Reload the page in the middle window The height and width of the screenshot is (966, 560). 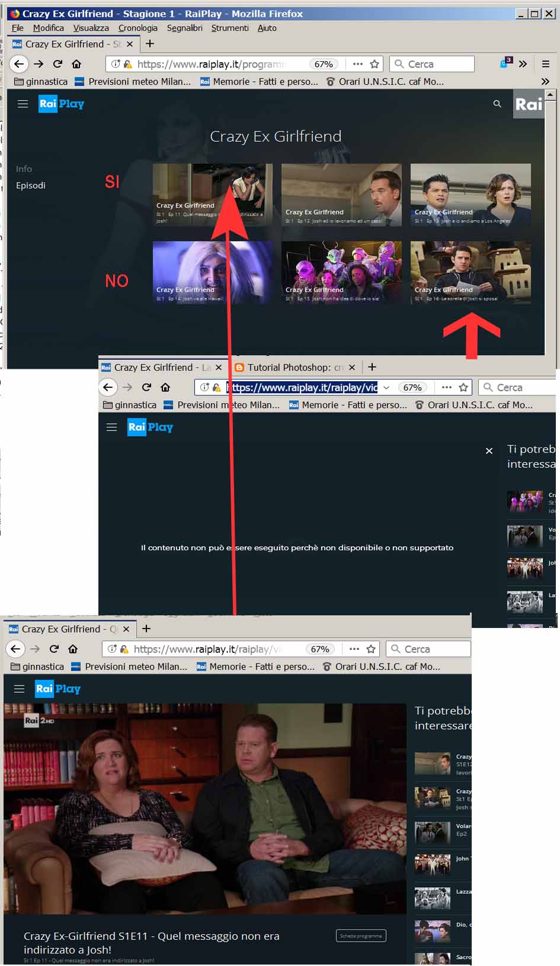(x=146, y=387)
